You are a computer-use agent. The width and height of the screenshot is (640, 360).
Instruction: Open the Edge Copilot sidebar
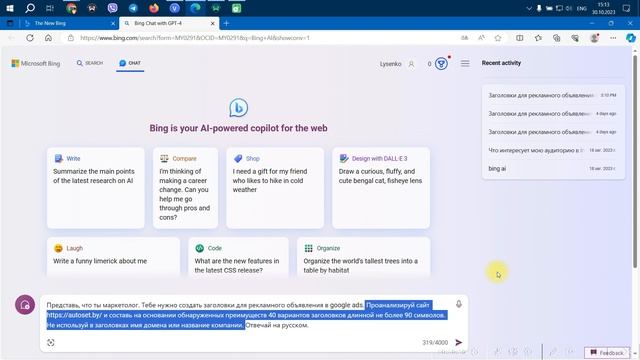(x=631, y=38)
